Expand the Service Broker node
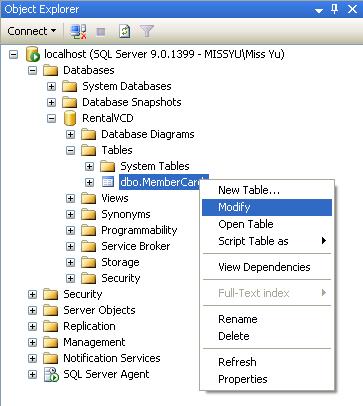Viewport: 363px width, 406px height. coord(70,246)
